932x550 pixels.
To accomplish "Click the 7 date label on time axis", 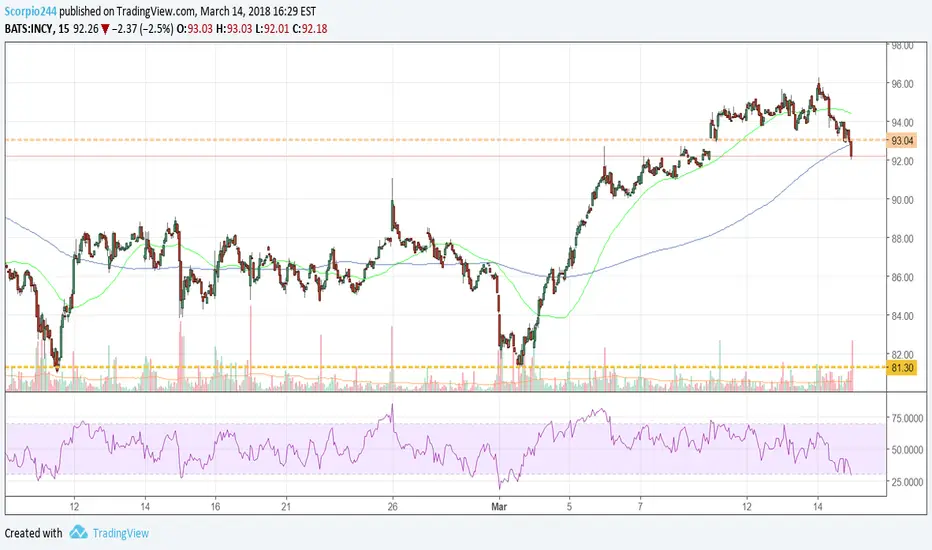I will (640, 507).
